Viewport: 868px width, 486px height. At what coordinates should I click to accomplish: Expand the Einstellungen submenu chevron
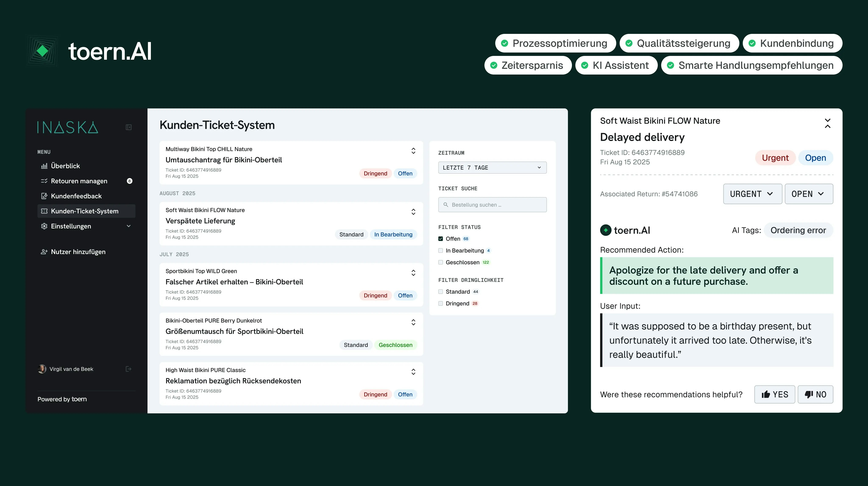pyautogui.click(x=128, y=226)
